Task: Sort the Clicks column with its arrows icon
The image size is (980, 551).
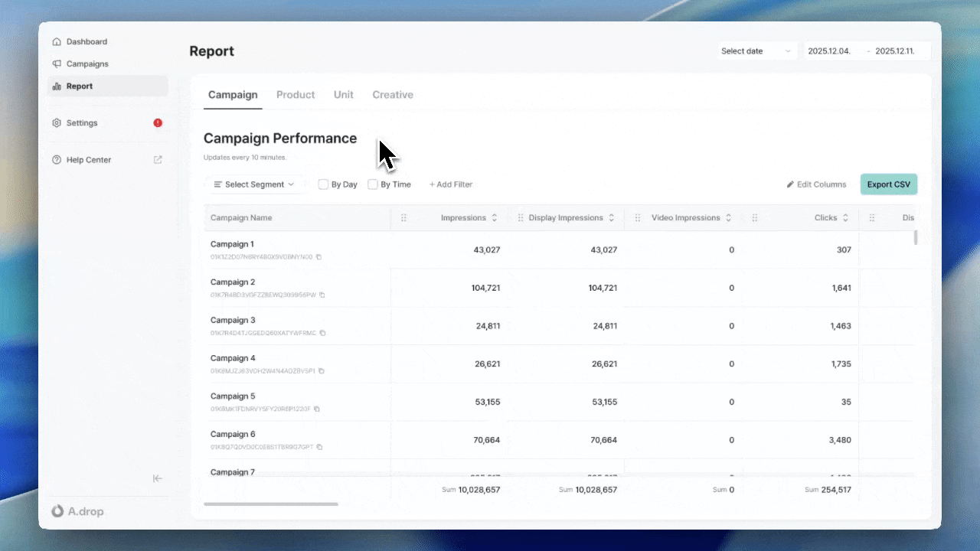Action: pos(848,217)
